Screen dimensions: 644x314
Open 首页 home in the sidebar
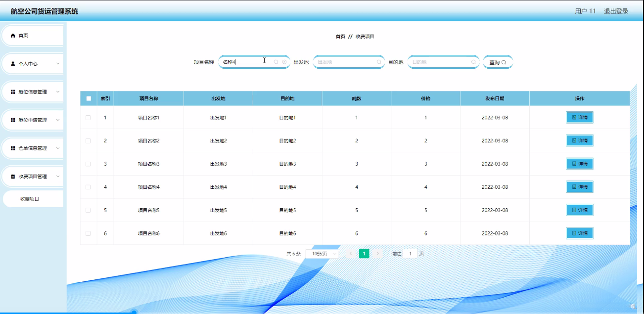click(x=33, y=36)
